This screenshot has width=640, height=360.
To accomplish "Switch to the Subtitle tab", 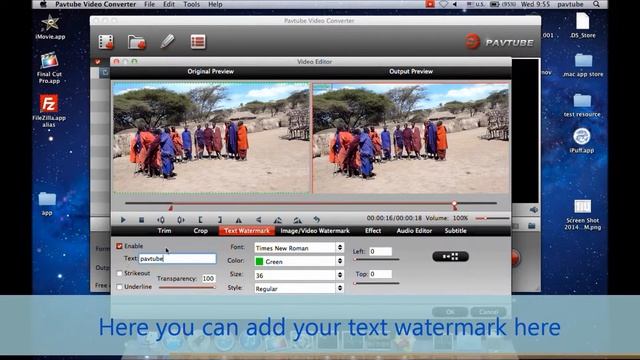I will (x=456, y=231).
